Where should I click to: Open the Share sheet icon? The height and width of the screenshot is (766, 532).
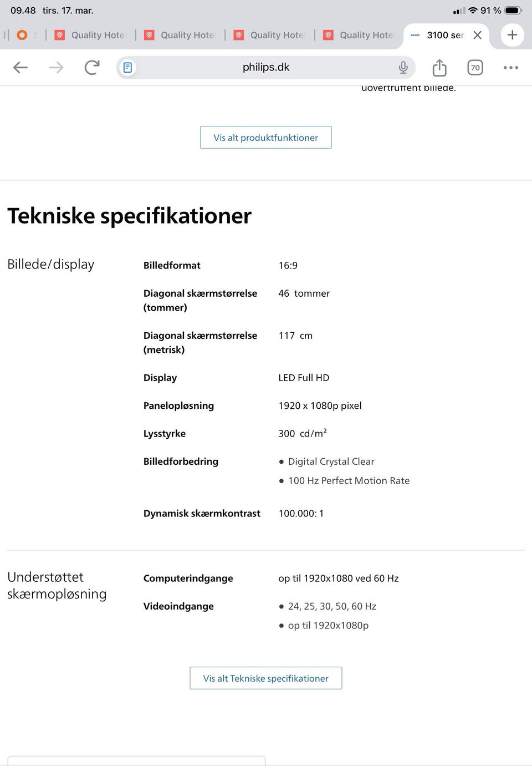pyautogui.click(x=439, y=67)
